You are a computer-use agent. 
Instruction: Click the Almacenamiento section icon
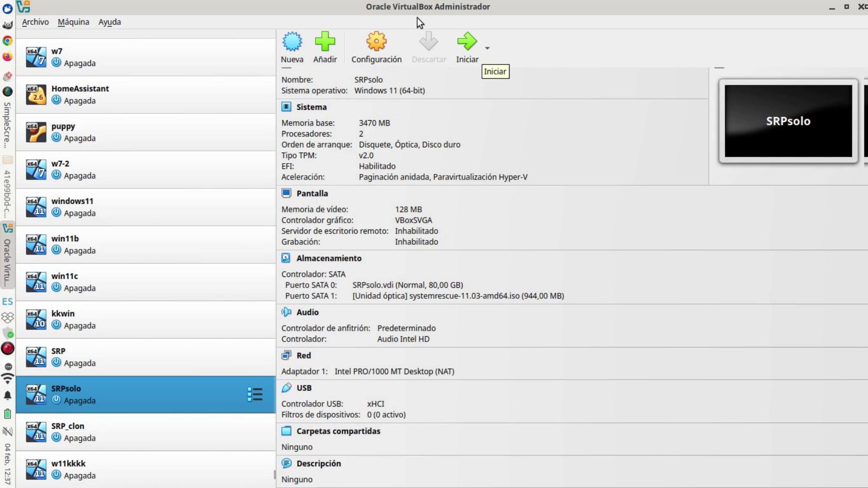coord(286,258)
